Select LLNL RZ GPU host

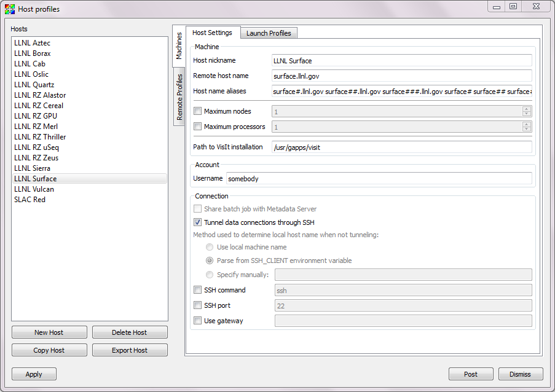point(90,116)
